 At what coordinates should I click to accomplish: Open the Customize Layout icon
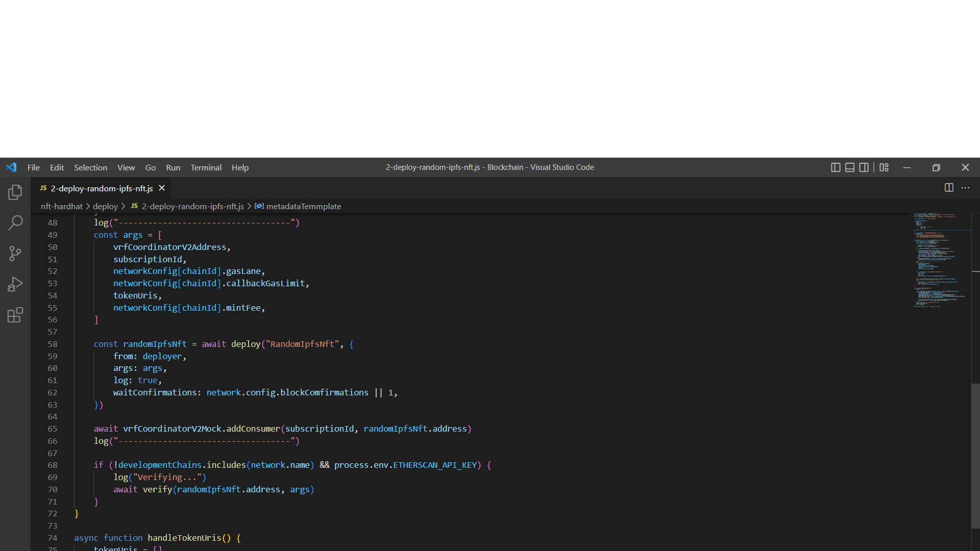pyautogui.click(x=884, y=167)
